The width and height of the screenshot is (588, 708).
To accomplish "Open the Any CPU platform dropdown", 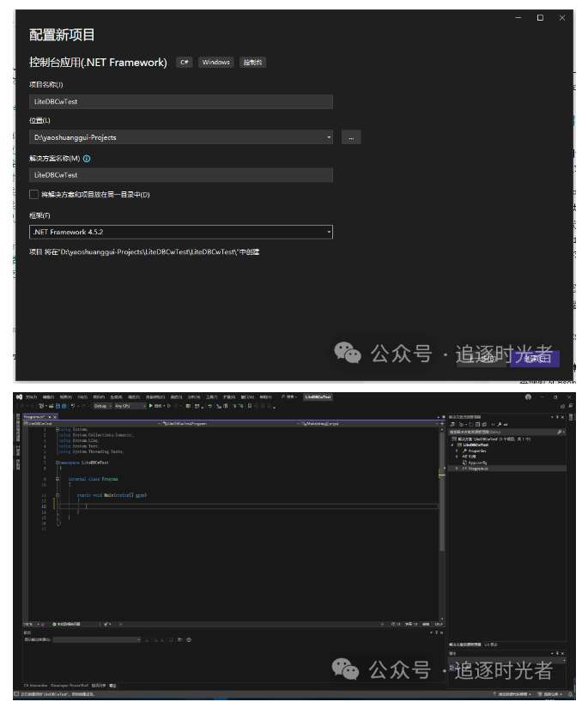I will [130, 406].
